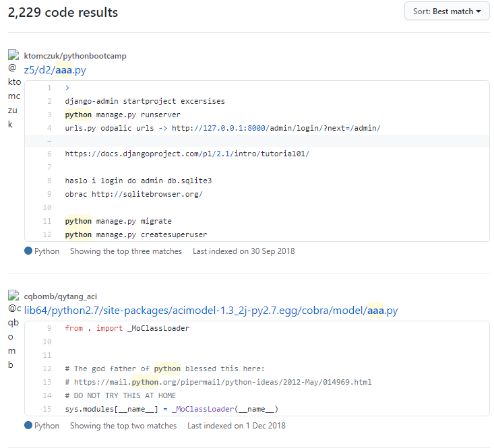Click '# DO NOT TRY THIS AT HOME' comment

coord(121,395)
